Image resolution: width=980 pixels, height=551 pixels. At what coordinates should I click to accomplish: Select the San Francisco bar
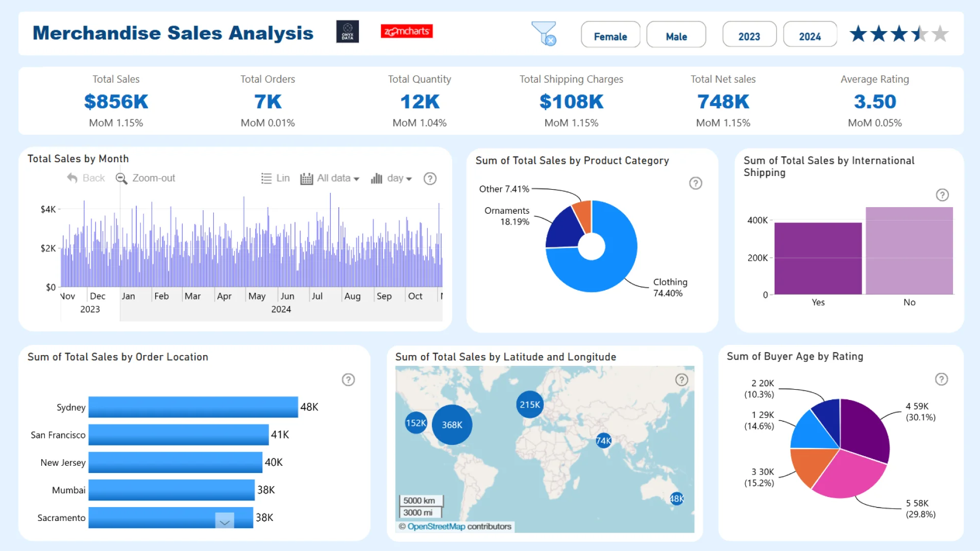[178, 435]
